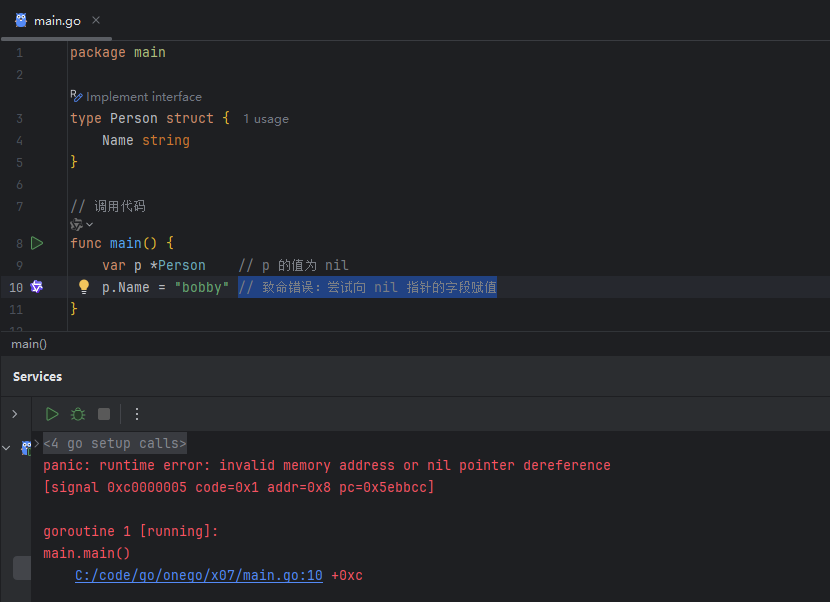This screenshot has height=602, width=830.
Task: Click the main.main() output line
Action: point(87,553)
